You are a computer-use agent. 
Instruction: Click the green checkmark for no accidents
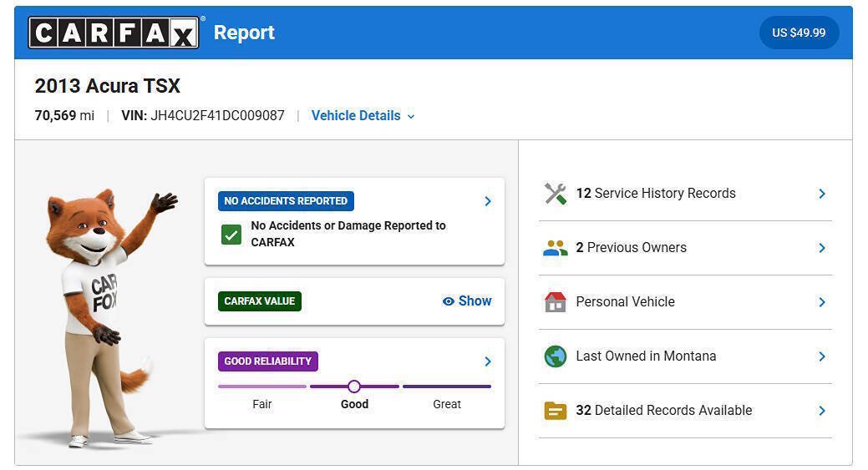tap(231, 235)
